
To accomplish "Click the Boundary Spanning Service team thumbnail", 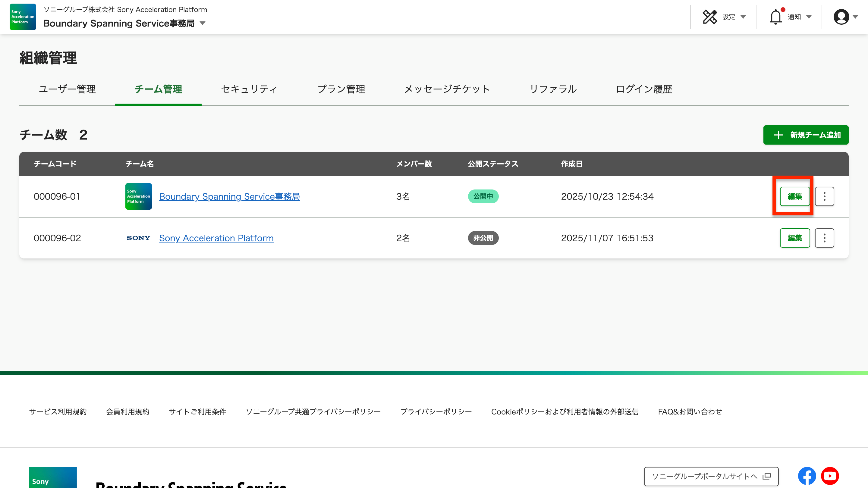I will coord(138,196).
